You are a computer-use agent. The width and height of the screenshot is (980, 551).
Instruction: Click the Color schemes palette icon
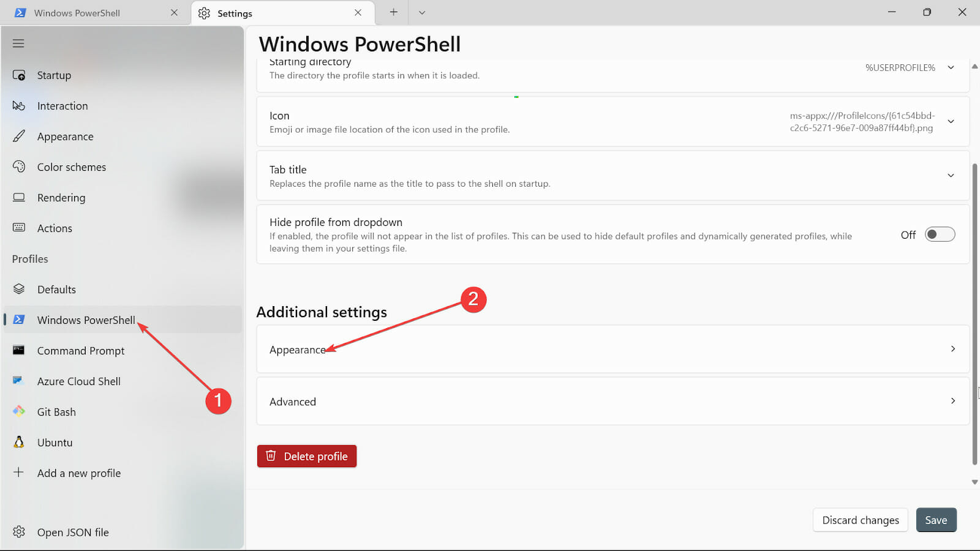(19, 167)
